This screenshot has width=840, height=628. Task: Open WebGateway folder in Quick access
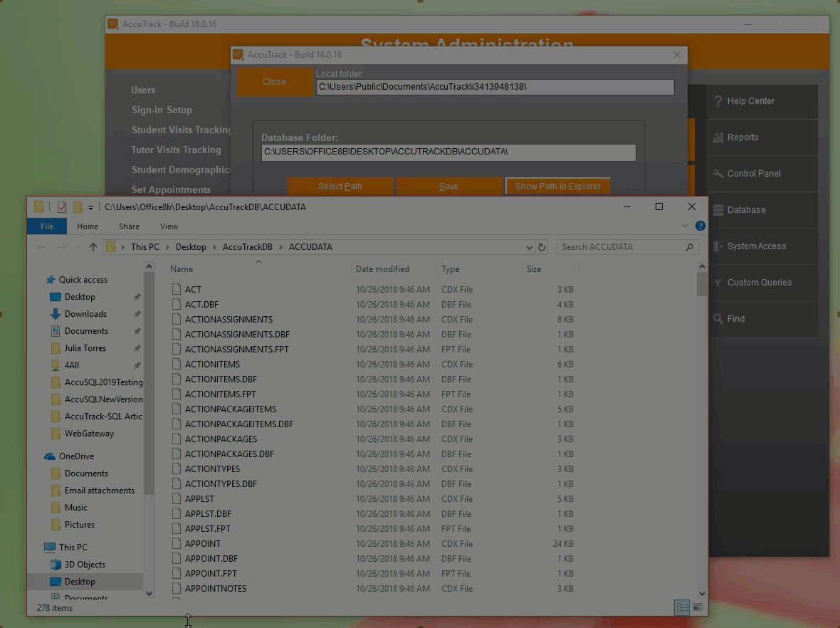[89, 434]
